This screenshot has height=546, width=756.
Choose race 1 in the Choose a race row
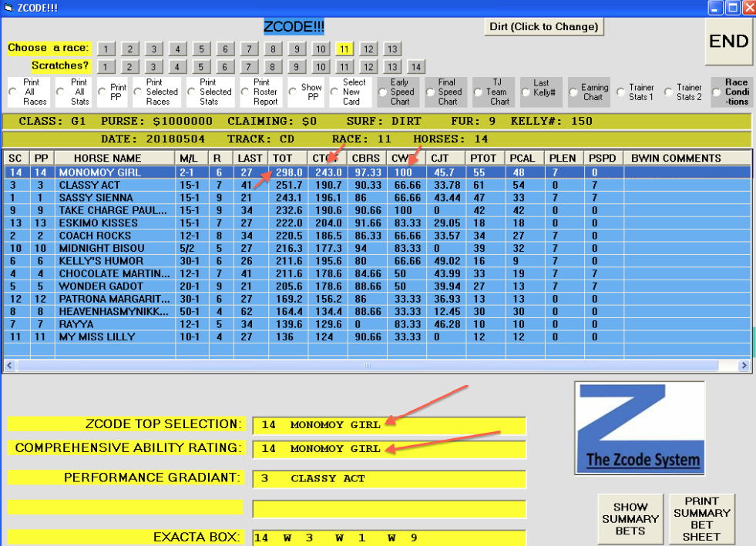pos(106,49)
